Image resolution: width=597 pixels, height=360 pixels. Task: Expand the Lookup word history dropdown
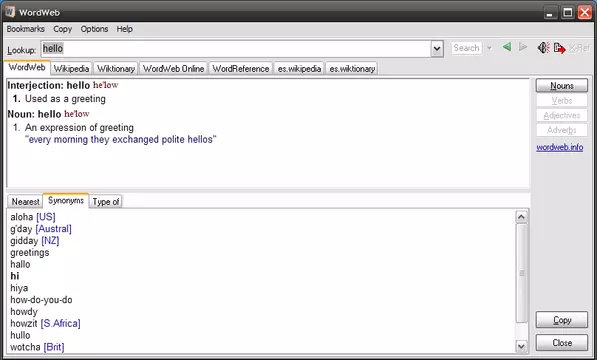[437, 49]
